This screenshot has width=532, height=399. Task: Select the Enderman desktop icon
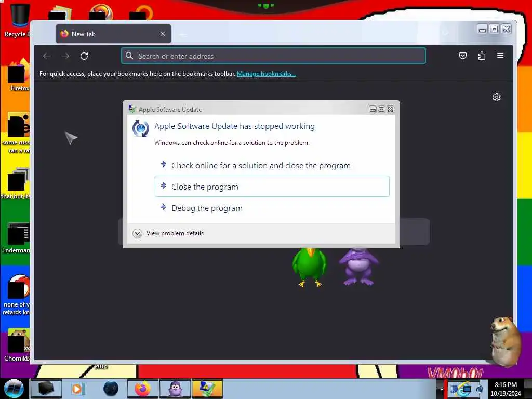coord(16,238)
